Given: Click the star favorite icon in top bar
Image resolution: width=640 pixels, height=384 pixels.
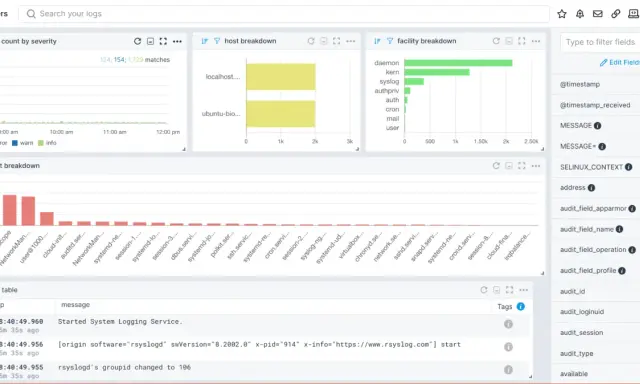Looking at the screenshot, I should tap(562, 14).
